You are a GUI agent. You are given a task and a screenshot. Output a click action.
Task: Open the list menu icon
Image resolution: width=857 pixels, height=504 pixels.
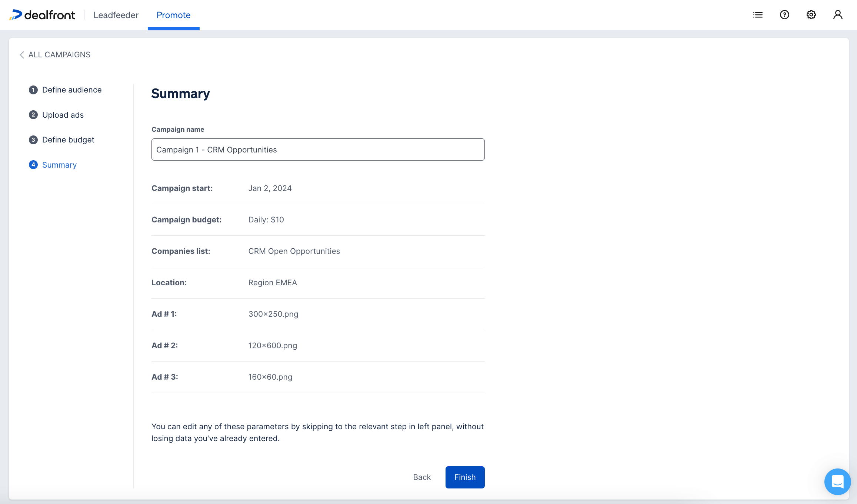pos(758,15)
